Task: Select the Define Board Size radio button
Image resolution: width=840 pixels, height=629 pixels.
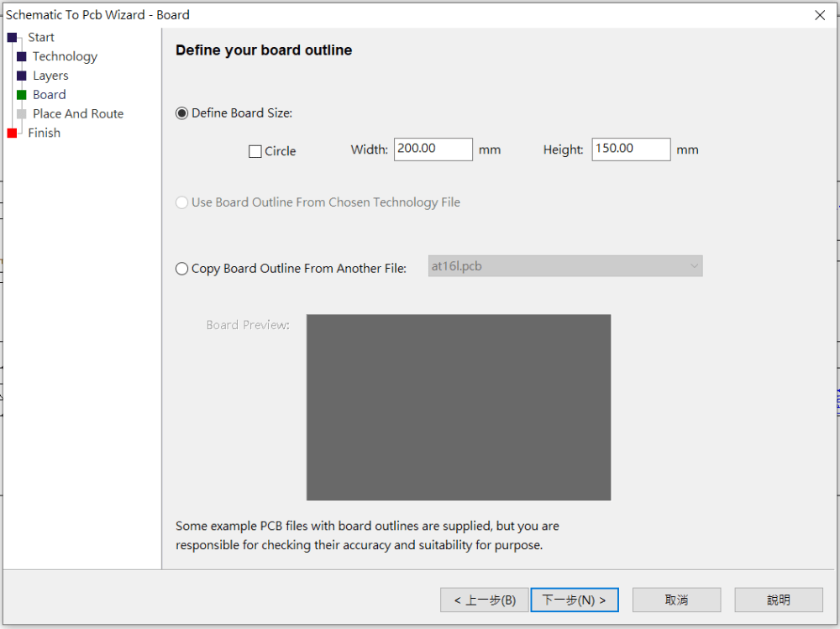Action: pyautogui.click(x=181, y=113)
